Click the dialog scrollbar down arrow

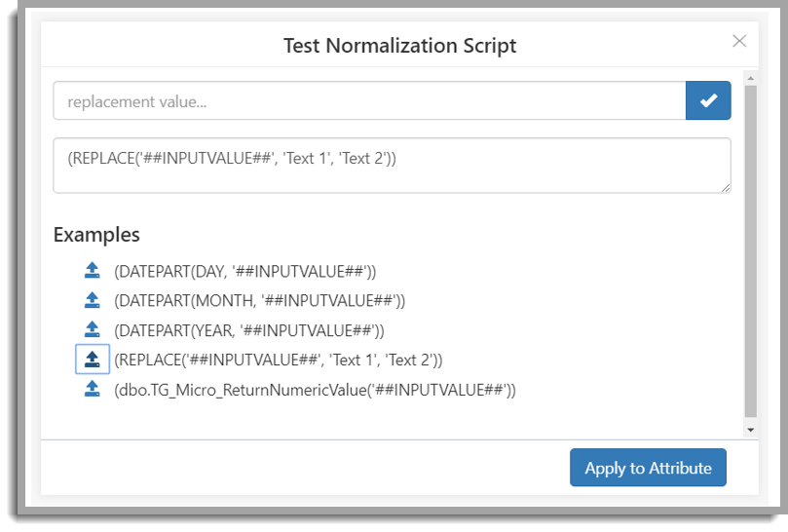point(750,430)
